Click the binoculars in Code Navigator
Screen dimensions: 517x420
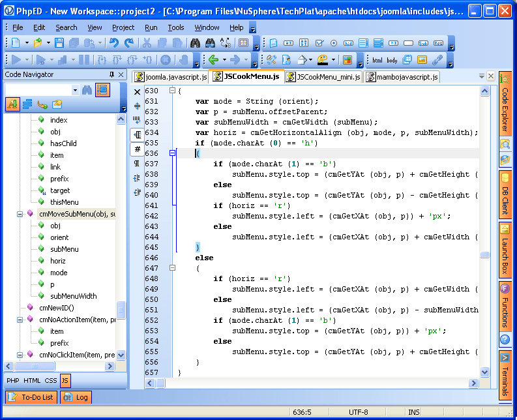[87, 90]
